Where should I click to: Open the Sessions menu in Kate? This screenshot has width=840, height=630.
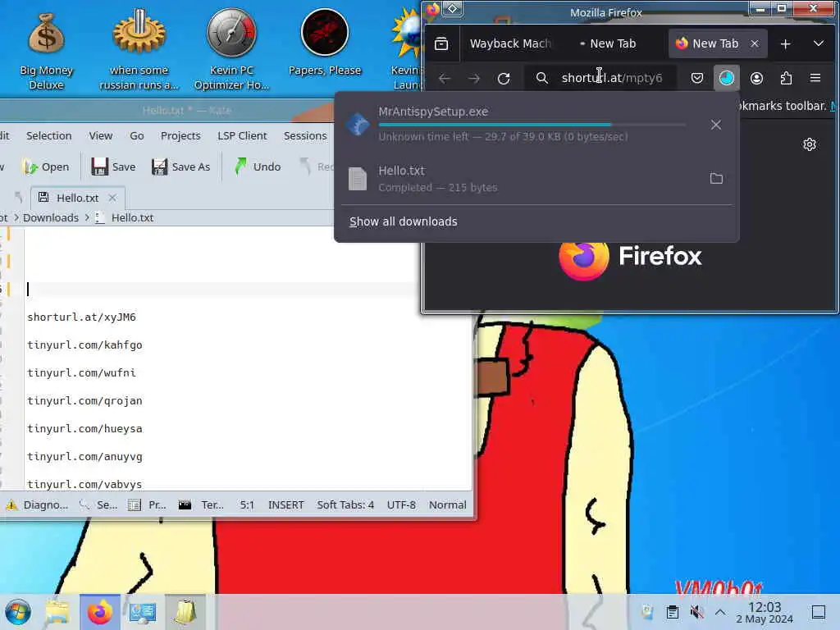[x=305, y=136]
